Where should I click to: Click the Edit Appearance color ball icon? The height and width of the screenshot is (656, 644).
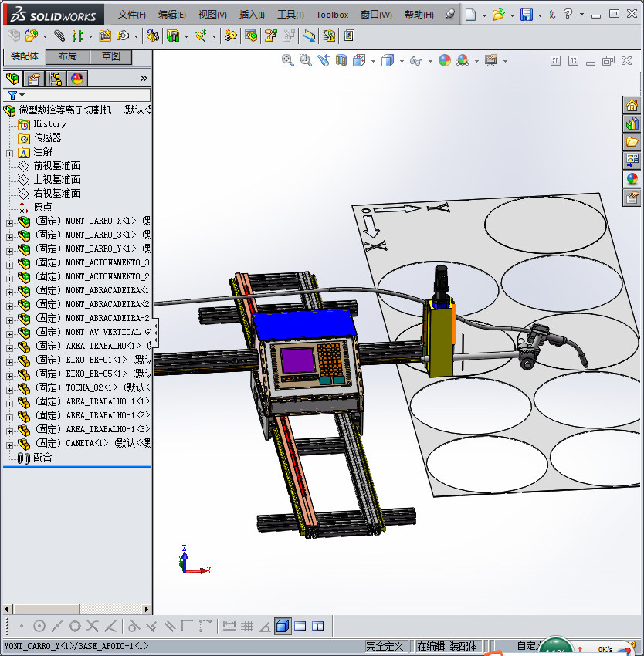445,61
